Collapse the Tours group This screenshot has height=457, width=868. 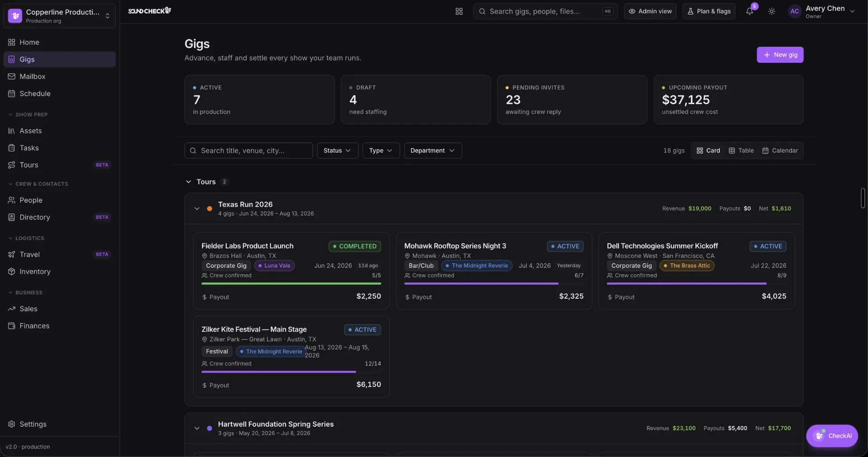(x=189, y=182)
